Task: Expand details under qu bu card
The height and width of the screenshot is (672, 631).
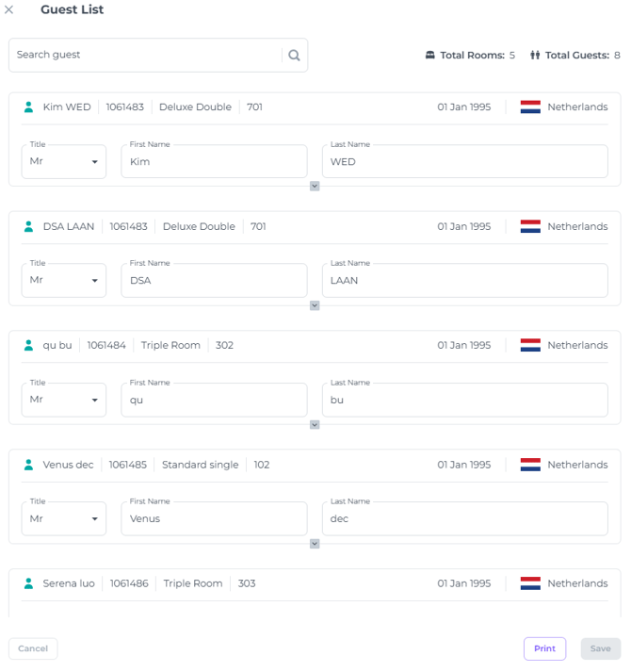Action: 315,425
